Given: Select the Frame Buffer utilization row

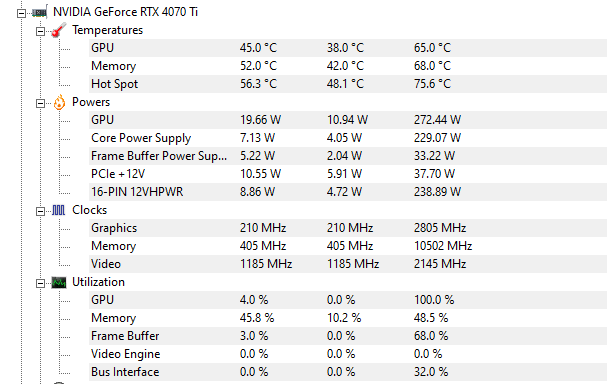Looking at the screenshot, I should tap(348, 336).
